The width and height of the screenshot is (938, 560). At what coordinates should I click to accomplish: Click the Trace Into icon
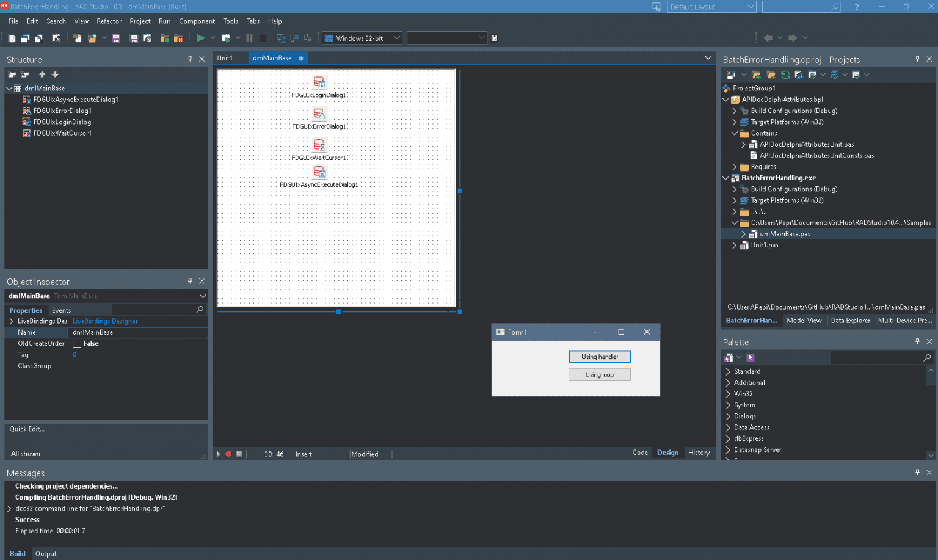click(281, 38)
